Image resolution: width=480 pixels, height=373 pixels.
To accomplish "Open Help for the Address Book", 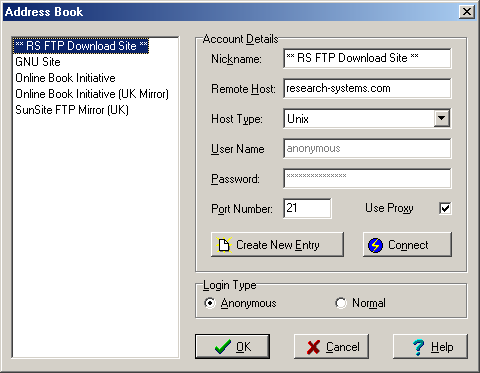I will [430, 347].
